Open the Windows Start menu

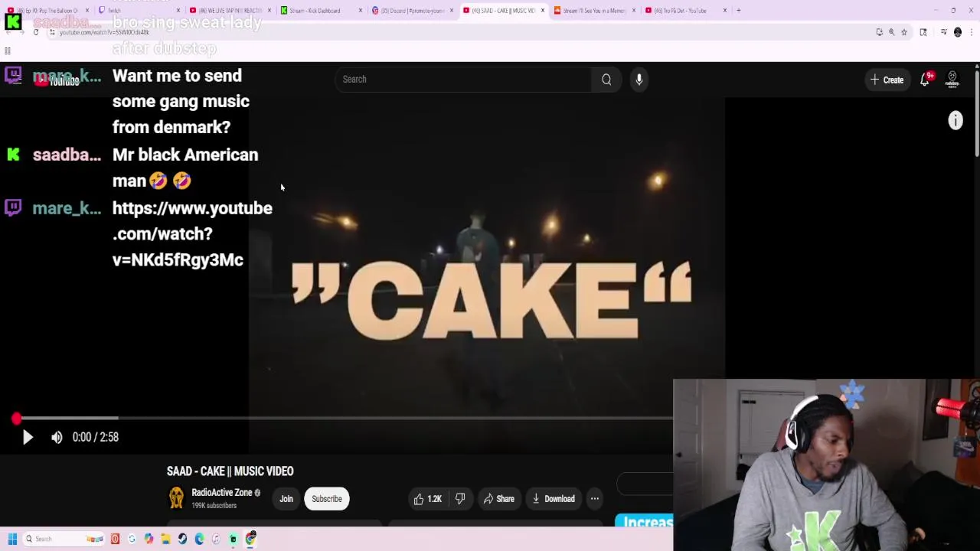pyautogui.click(x=12, y=539)
